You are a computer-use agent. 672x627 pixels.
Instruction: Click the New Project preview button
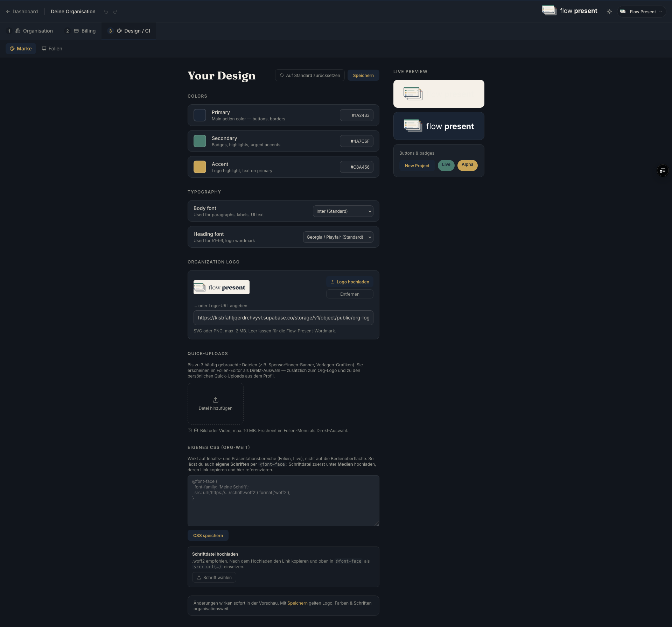(x=417, y=165)
